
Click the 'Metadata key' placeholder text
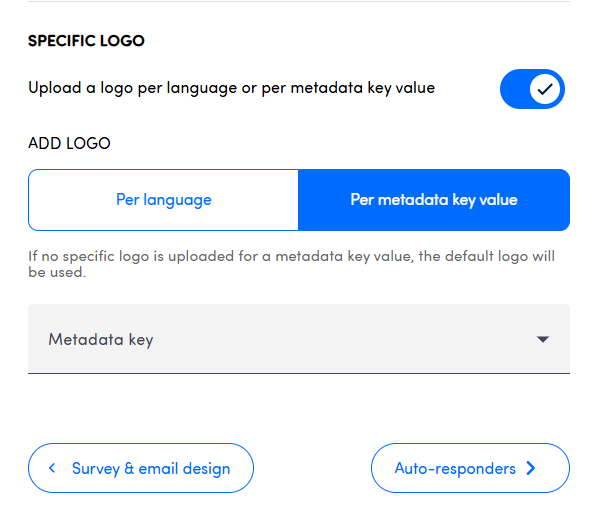click(101, 340)
